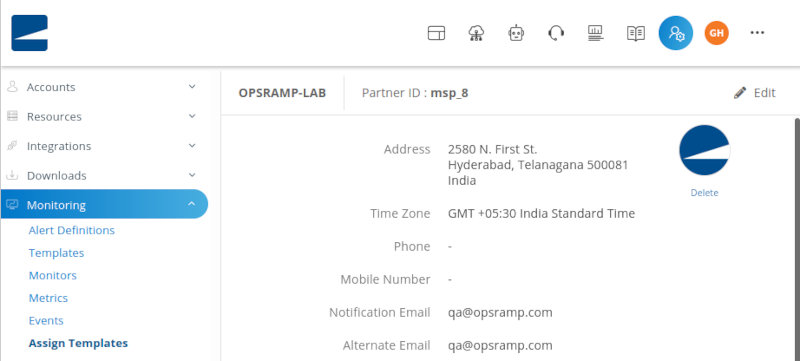
Task: Open the knowledge base book icon
Action: coord(636,33)
